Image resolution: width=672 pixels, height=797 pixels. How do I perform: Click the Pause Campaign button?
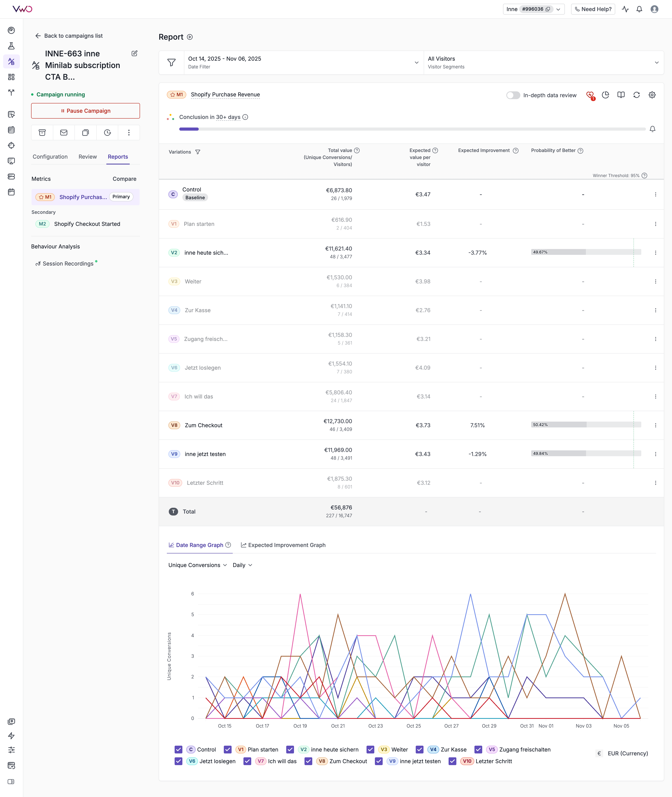[x=85, y=111]
